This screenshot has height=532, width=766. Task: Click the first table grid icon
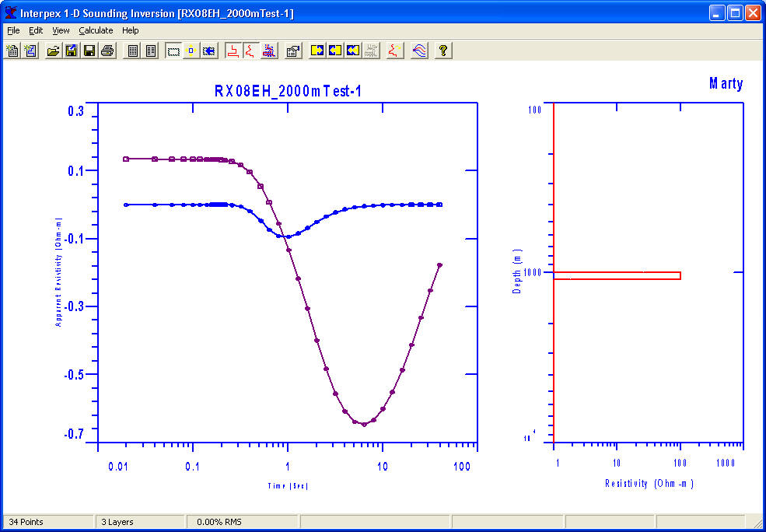coord(131,51)
